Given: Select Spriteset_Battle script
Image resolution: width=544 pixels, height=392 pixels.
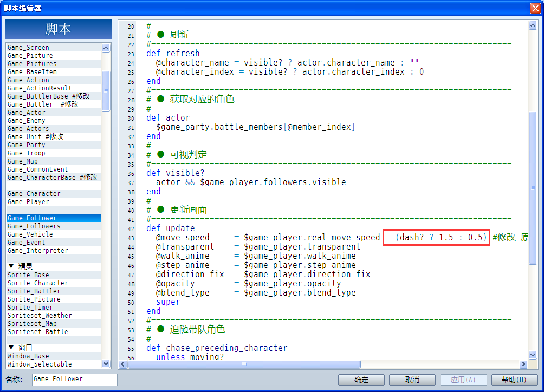Looking at the screenshot, I should click(54, 332).
